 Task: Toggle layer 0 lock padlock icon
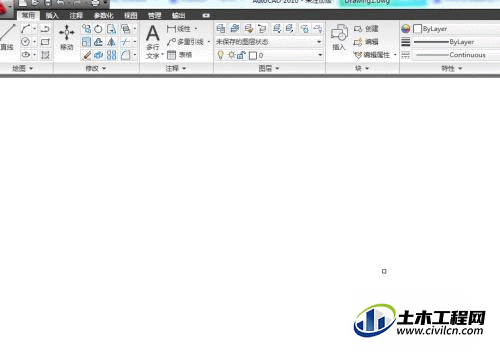click(241, 55)
